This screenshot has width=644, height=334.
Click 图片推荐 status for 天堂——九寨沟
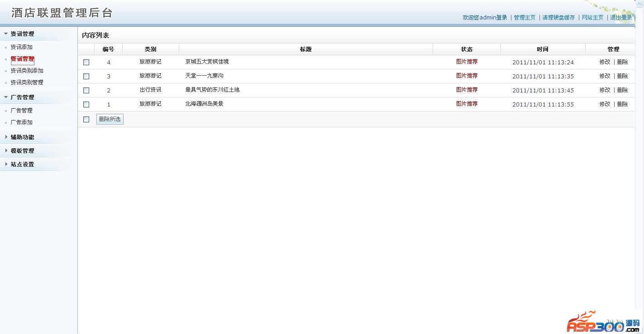(x=467, y=76)
